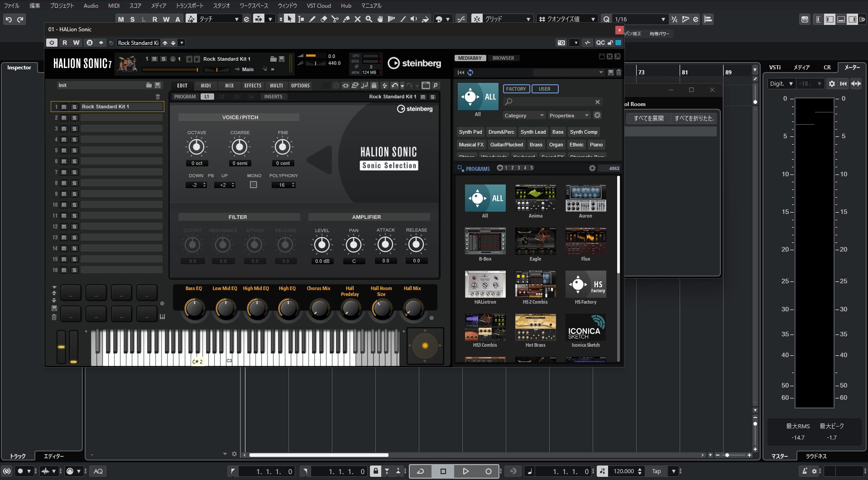Select the Glue tool in toolbar
The image size is (868, 480).
(346, 19)
